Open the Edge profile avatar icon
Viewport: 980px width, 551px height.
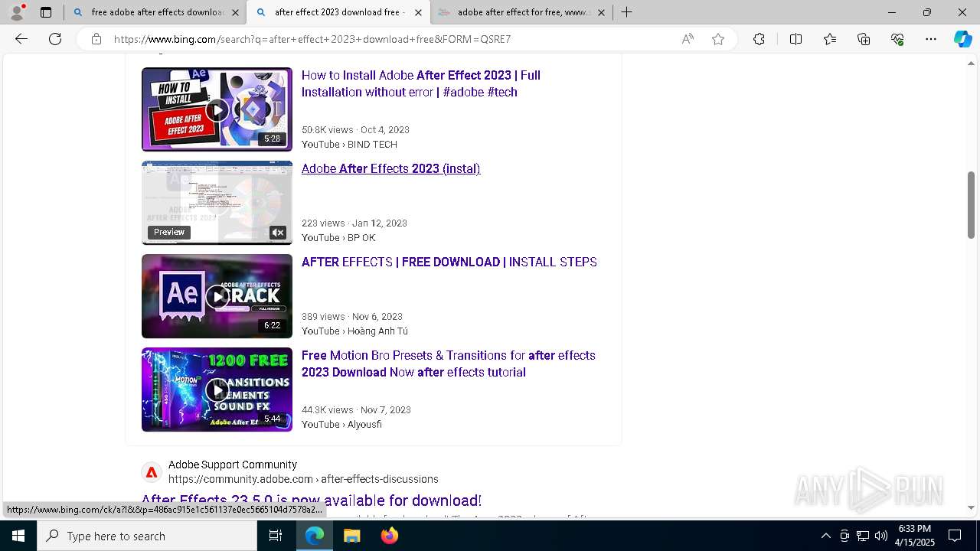coord(17,12)
